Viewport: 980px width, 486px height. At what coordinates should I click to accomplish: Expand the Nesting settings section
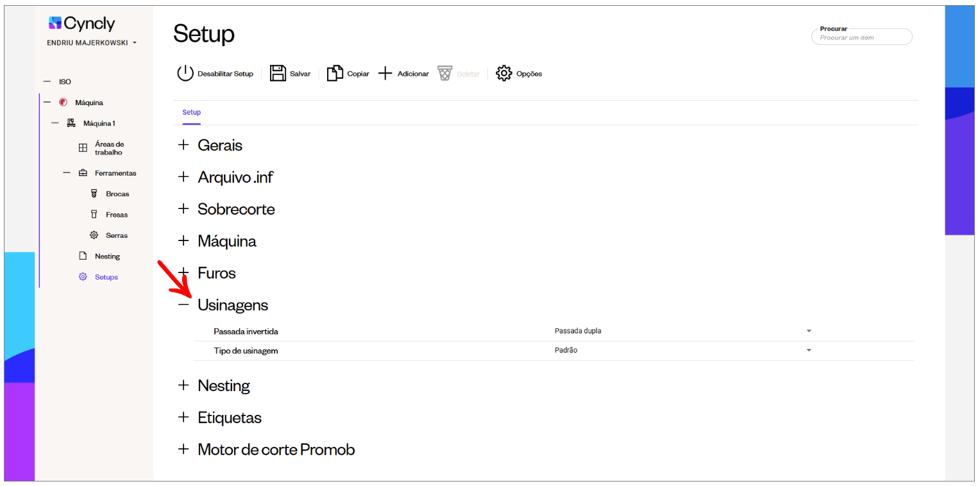click(x=184, y=385)
